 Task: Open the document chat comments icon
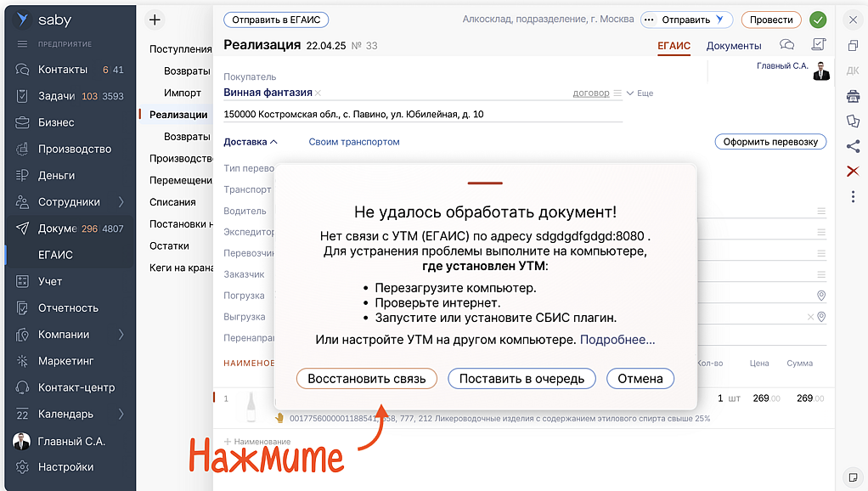tap(787, 45)
